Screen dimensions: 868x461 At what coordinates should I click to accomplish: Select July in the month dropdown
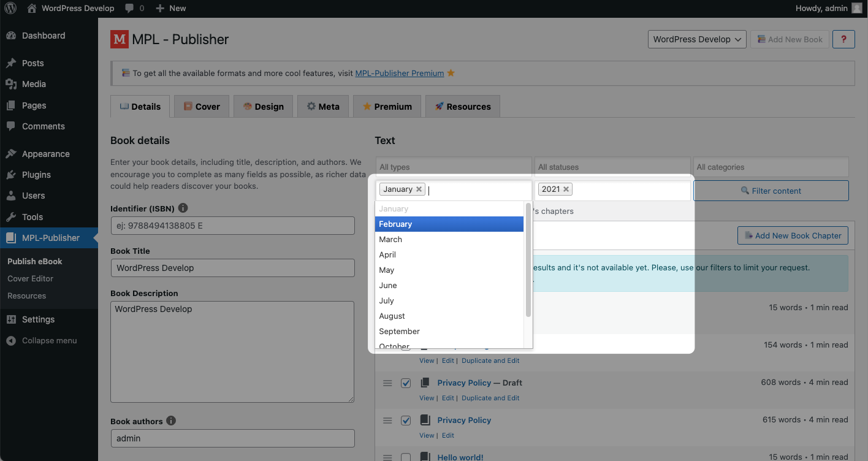[449, 301]
